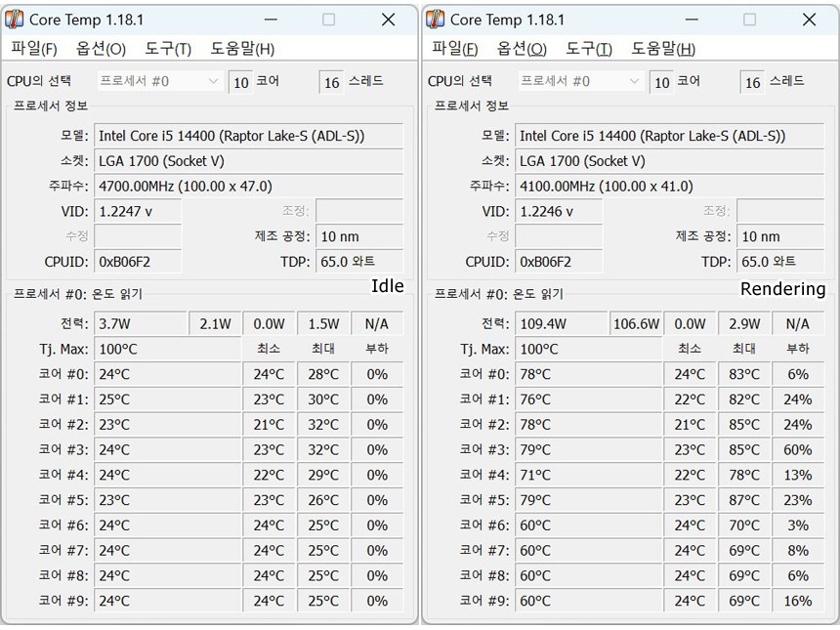Click 코어 #5 max 87°C value
Viewport: 840px width, 630px height.
click(744, 500)
